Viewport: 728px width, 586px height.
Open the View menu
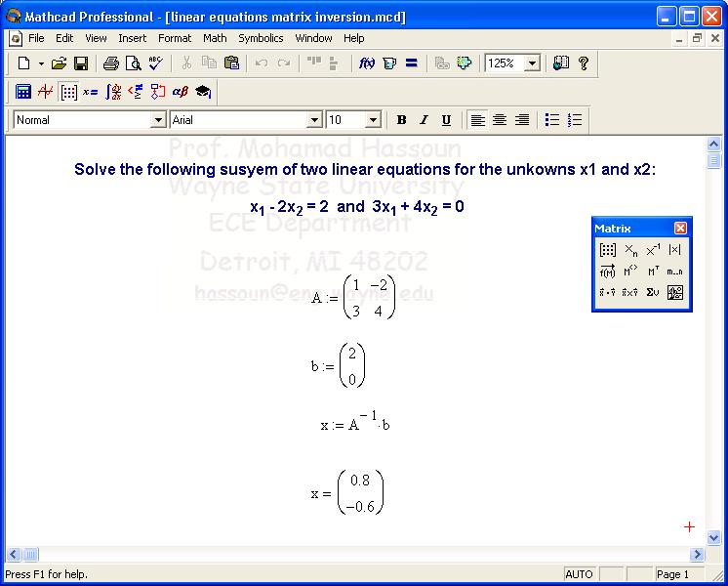click(96, 38)
